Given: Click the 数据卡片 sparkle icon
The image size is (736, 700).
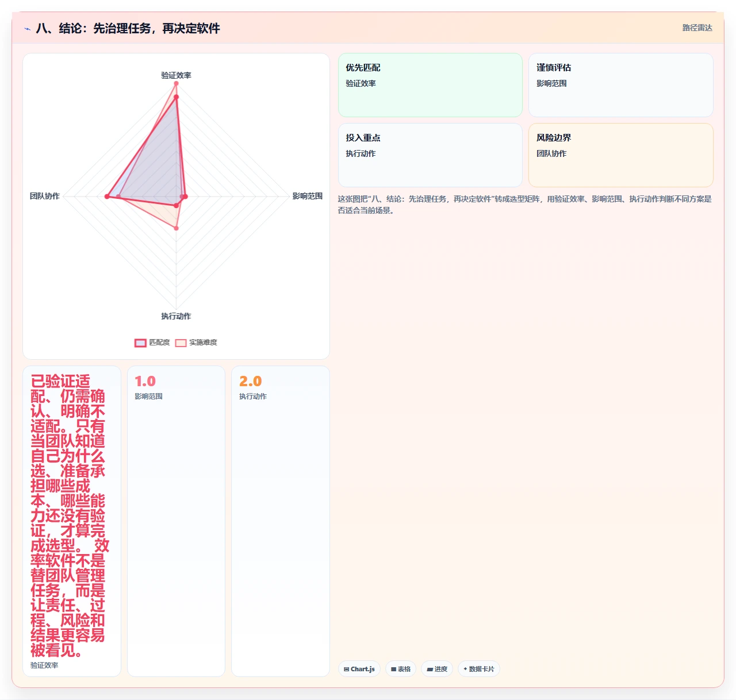Looking at the screenshot, I should coord(465,669).
